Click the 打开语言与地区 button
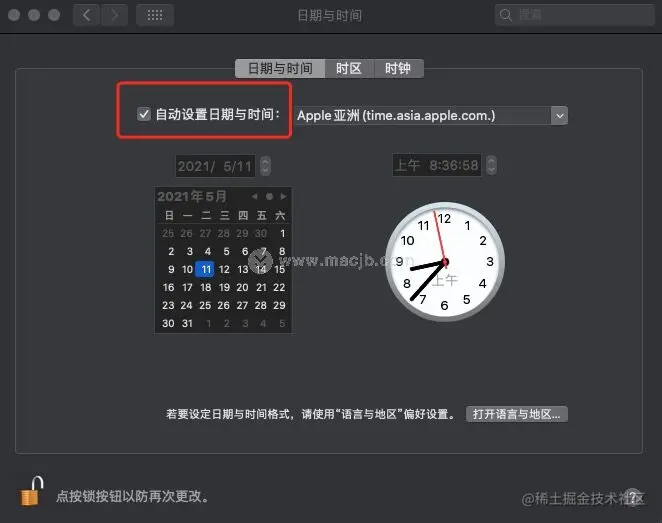The image size is (662, 523). pyautogui.click(x=517, y=414)
